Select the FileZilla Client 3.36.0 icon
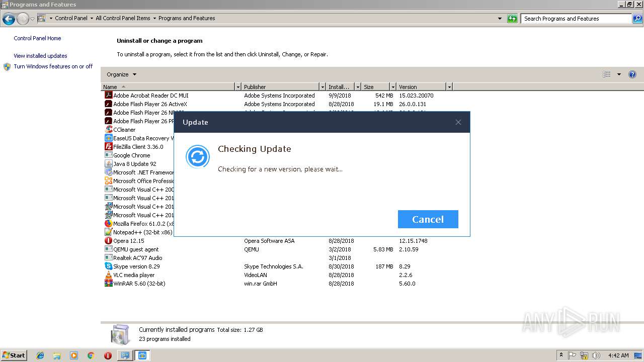 click(x=108, y=147)
